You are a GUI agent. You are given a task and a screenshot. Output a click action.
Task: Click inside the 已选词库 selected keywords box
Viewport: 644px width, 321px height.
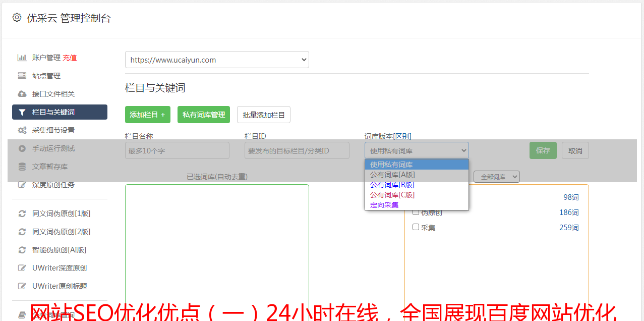pyautogui.click(x=217, y=252)
